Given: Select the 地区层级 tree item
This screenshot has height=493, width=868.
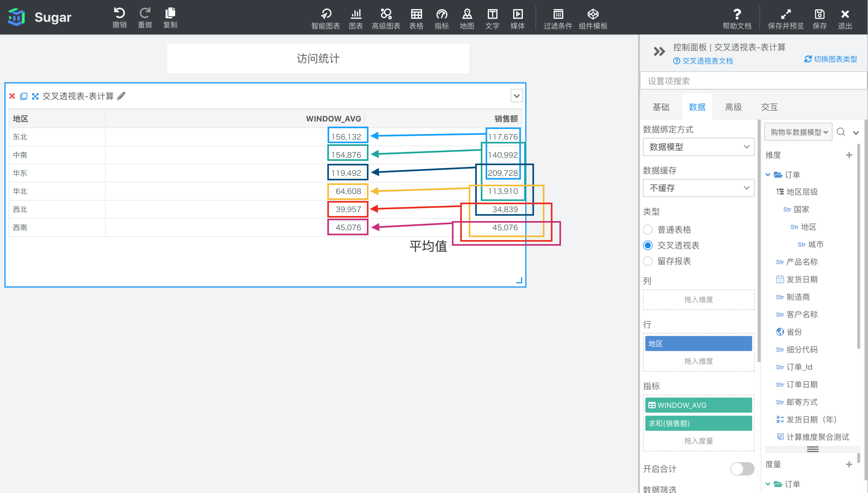Looking at the screenshot, I should tap(797, 192).
